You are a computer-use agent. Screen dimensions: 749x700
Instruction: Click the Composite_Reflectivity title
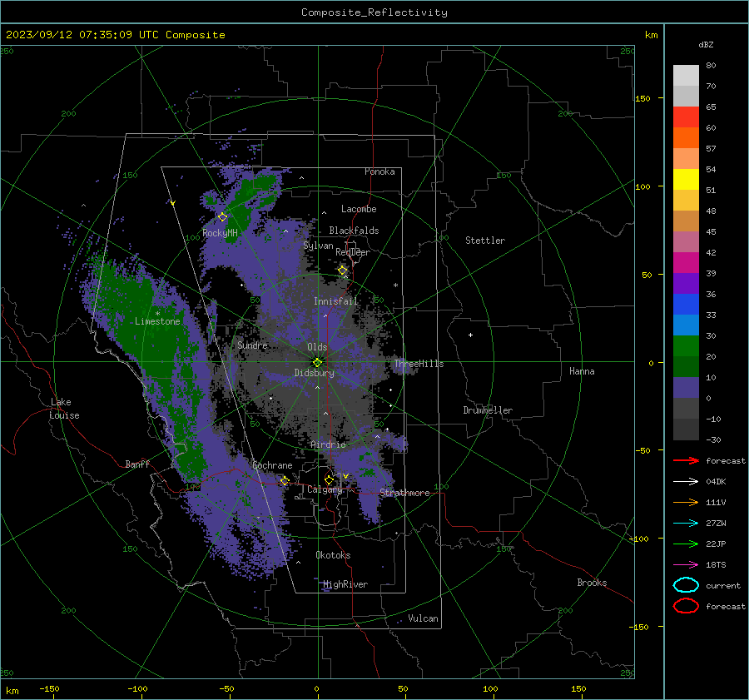coord(374,12)
